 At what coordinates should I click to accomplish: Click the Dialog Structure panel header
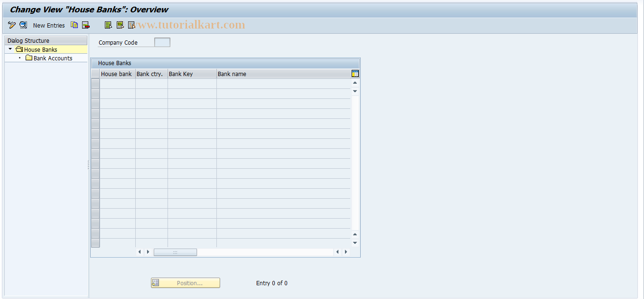46,40
